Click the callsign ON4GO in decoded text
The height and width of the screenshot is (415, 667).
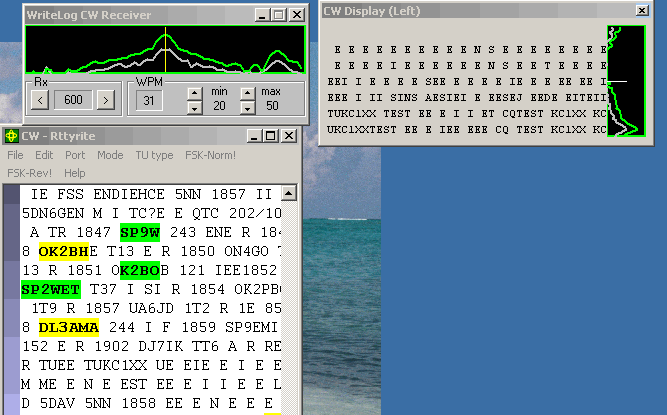tap(246, 251)
